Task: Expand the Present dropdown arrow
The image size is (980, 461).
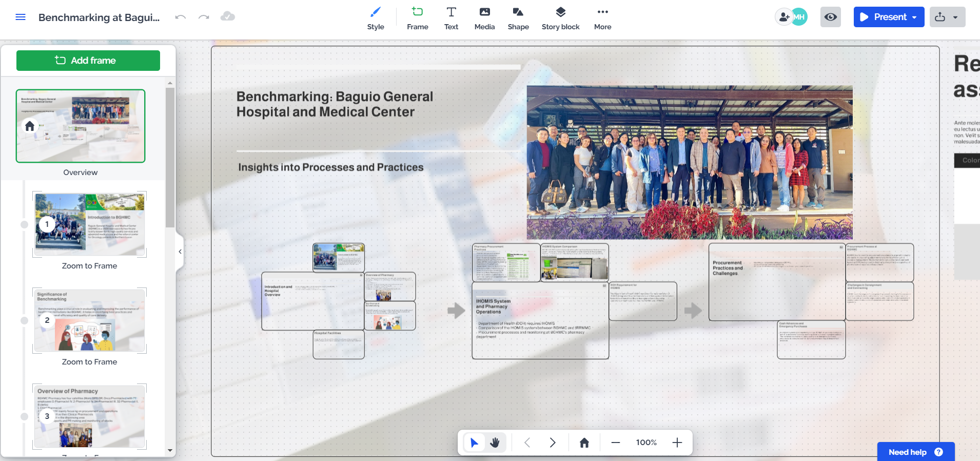Action: tap(915, 17)
